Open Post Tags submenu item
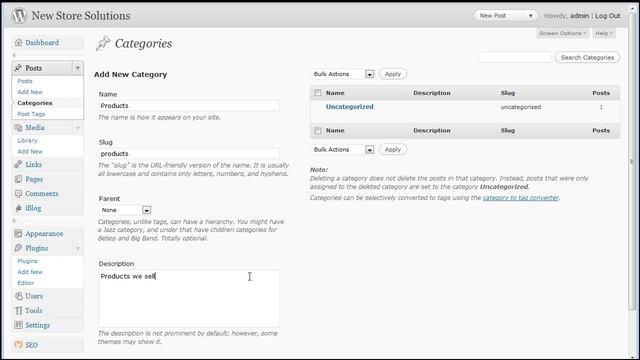640x360 pixels. pos(31,114)
